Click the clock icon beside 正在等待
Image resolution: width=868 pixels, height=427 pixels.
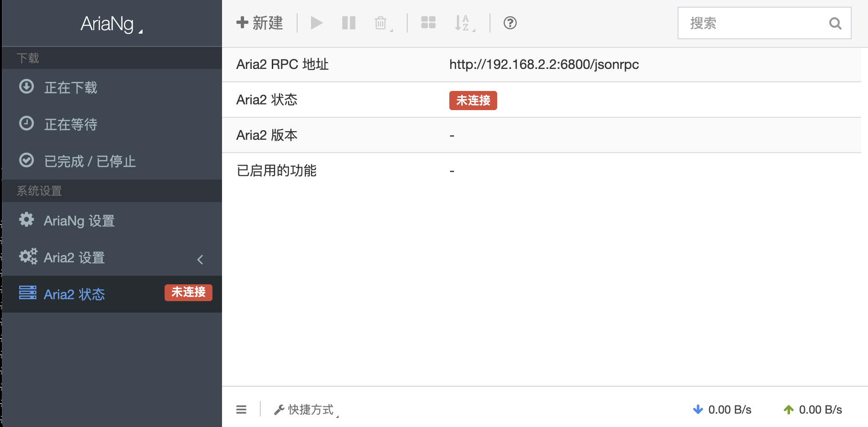[x=26, y=124]
